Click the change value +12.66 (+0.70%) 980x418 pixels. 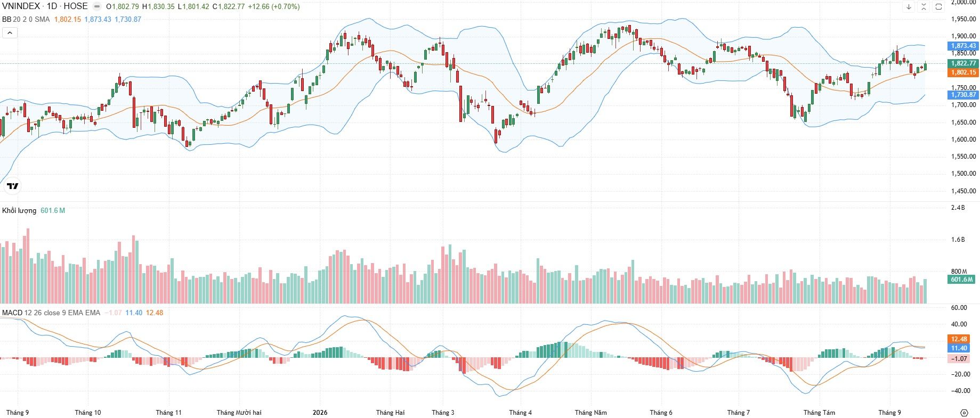[x=274, y=7]
